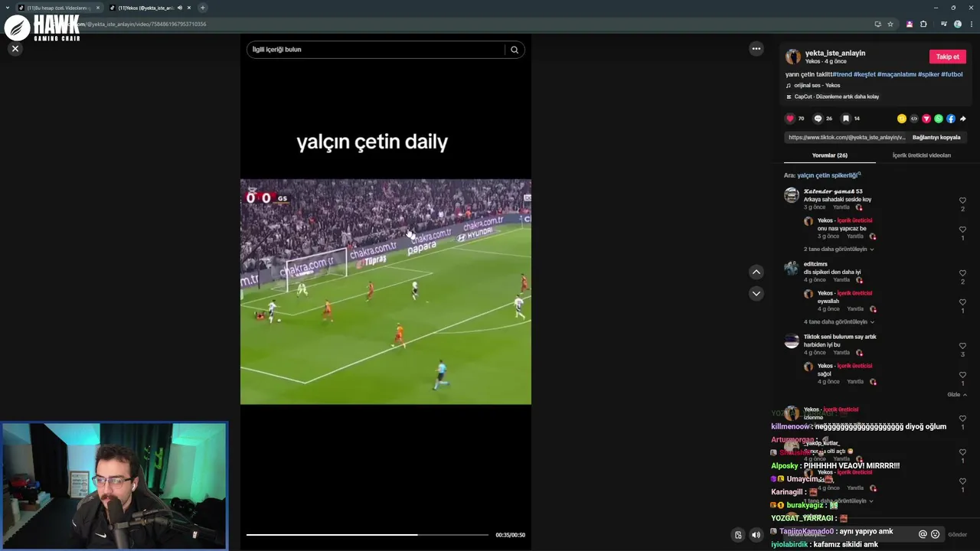The width and height of the screenshot is (980, 551).
Task: Save video with the bookmark icon
Action: tap(845, 119)
